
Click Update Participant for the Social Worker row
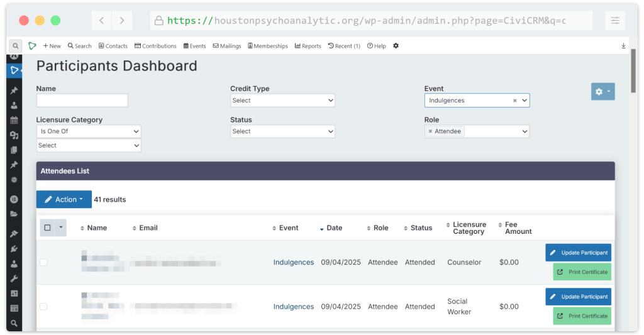pyautogui.click(x=579, y=297)
